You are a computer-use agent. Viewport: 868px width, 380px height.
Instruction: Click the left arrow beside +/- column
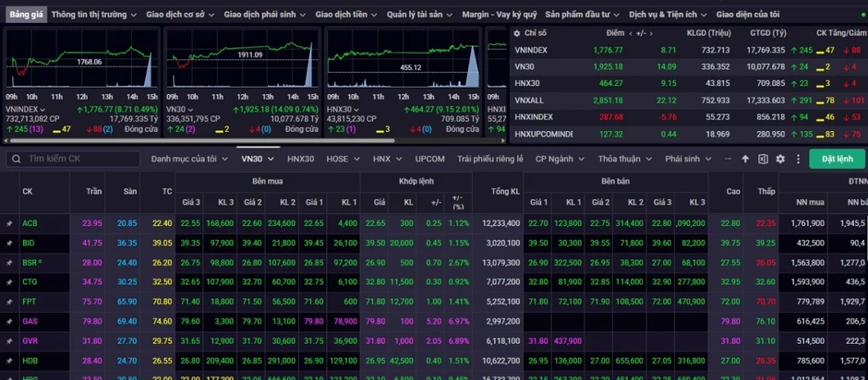coord(631,34)
